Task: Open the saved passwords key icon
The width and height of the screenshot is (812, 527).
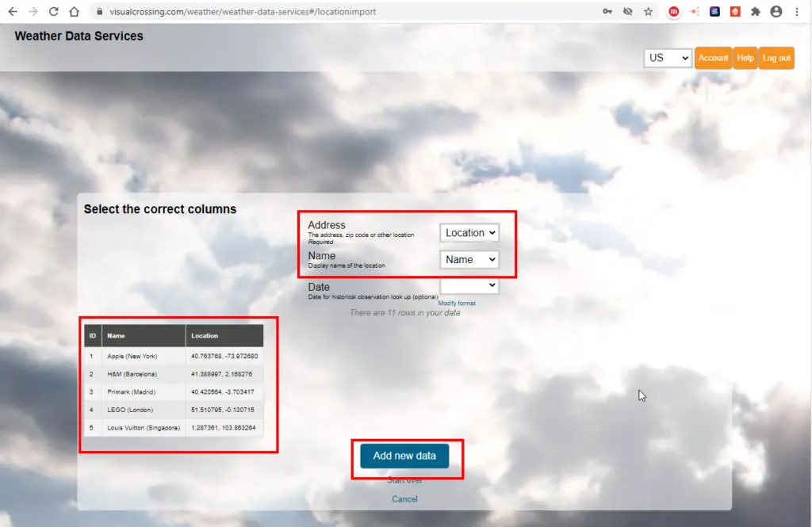Action: (x=607, y=12)
